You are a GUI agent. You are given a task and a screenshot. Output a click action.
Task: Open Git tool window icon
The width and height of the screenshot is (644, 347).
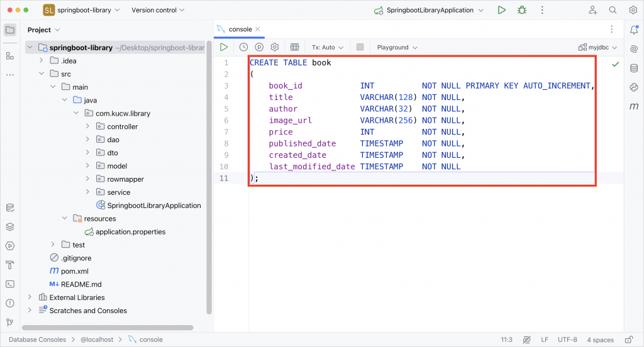click(10, 322)
